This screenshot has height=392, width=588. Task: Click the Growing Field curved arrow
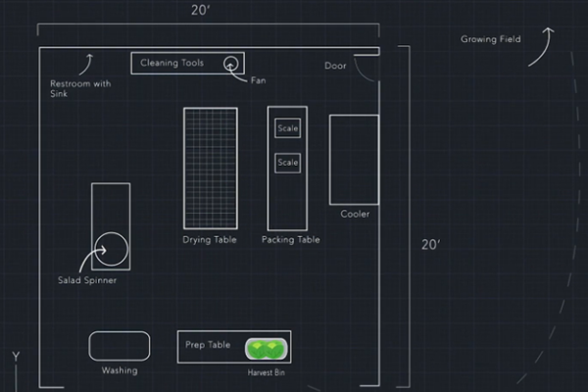542,47
